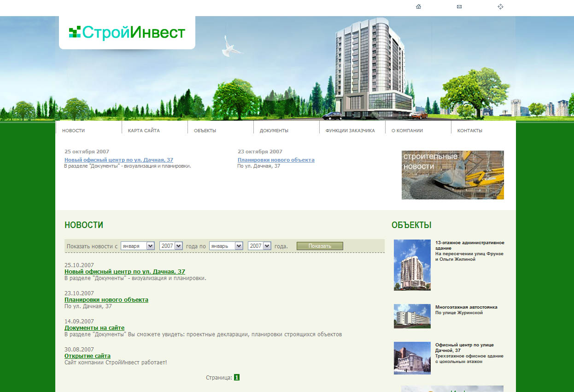Click the envelope mail icon
The width and height of the screenshot is (574, 392).
coord(459,6)
